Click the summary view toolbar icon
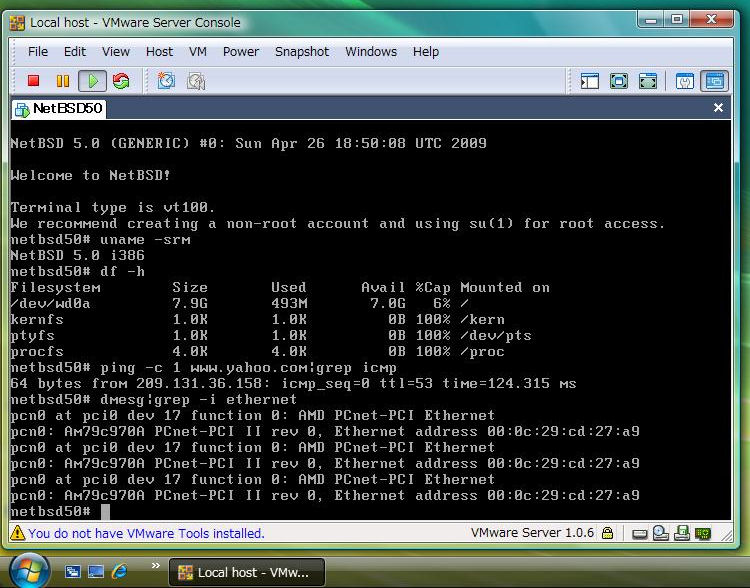This screenshot has height=588, width=750. [684, 81]
